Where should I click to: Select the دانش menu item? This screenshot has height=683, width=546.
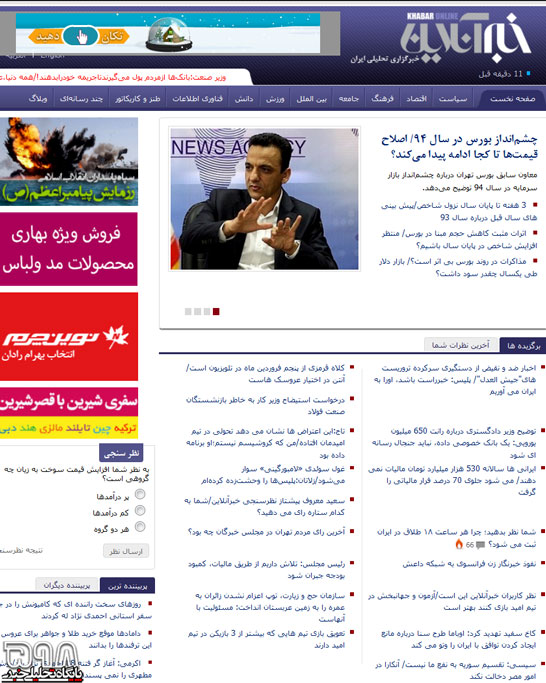coord(244,99)
